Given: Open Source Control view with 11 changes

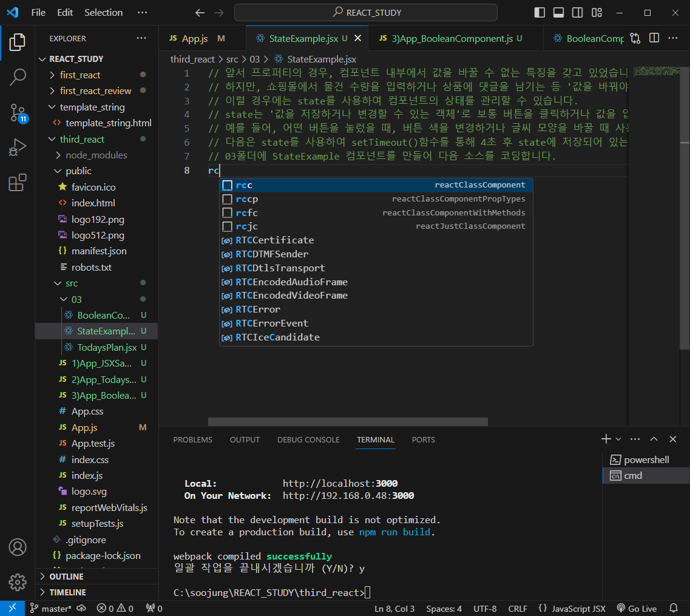Looking at the screenshot, I should 18,113.
